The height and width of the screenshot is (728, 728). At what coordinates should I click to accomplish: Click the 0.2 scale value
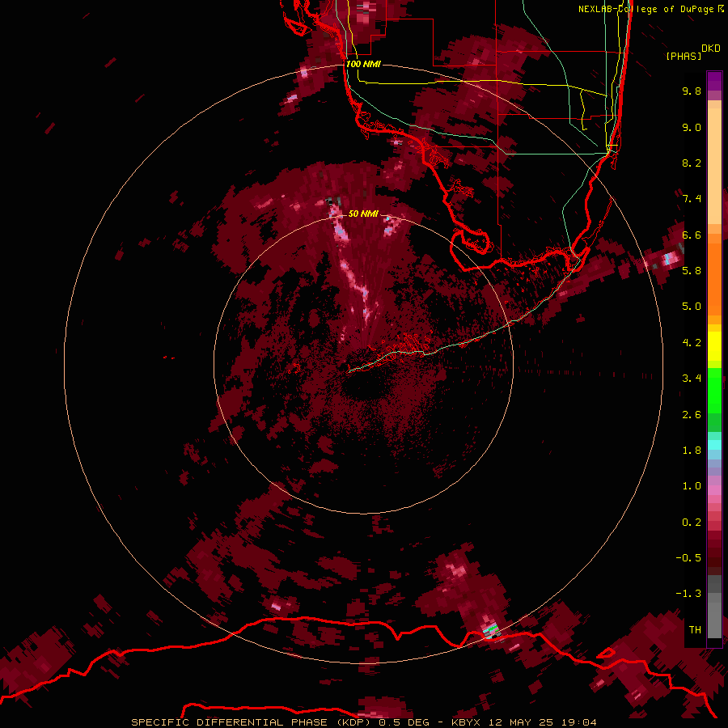[x=692, y=523]
